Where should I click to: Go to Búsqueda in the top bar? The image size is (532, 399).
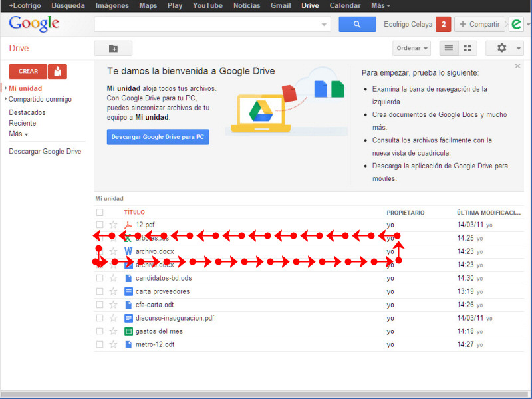(x=68, y=6)
